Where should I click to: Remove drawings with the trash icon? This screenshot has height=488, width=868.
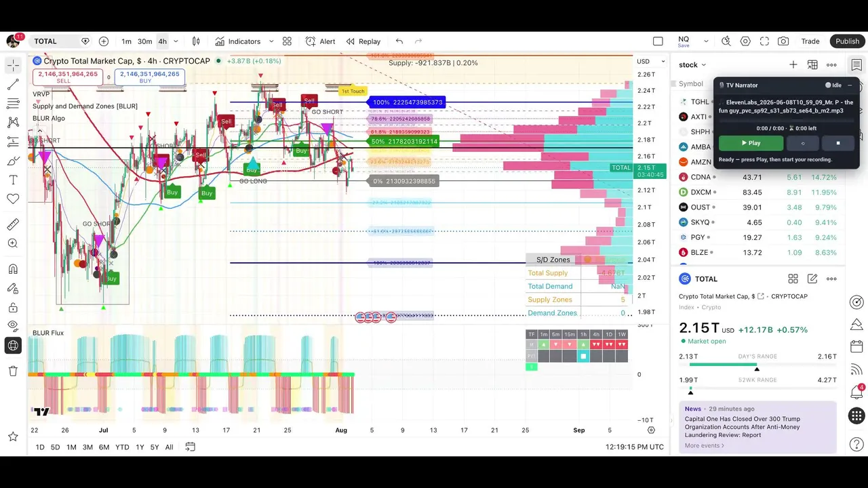click(13, 371)
